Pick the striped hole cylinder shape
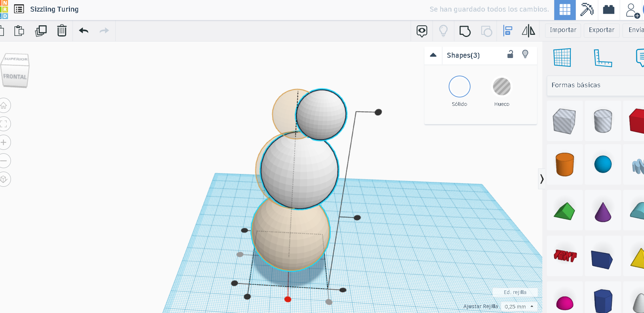 click(x=603, y=121)
